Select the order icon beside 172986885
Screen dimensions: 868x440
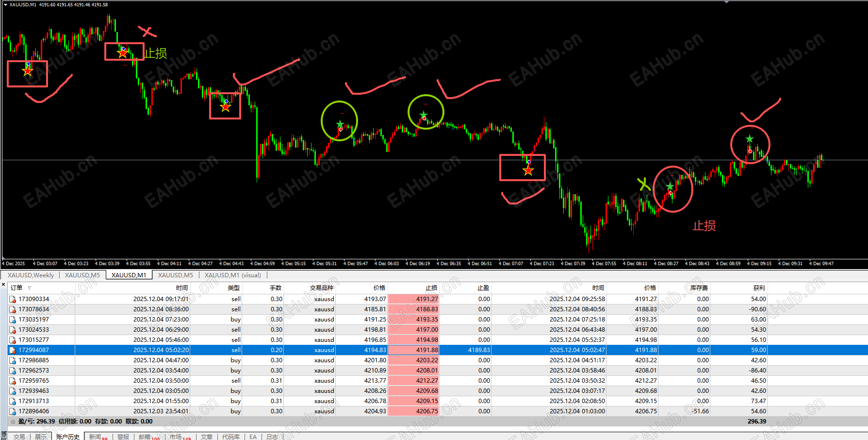13,360
